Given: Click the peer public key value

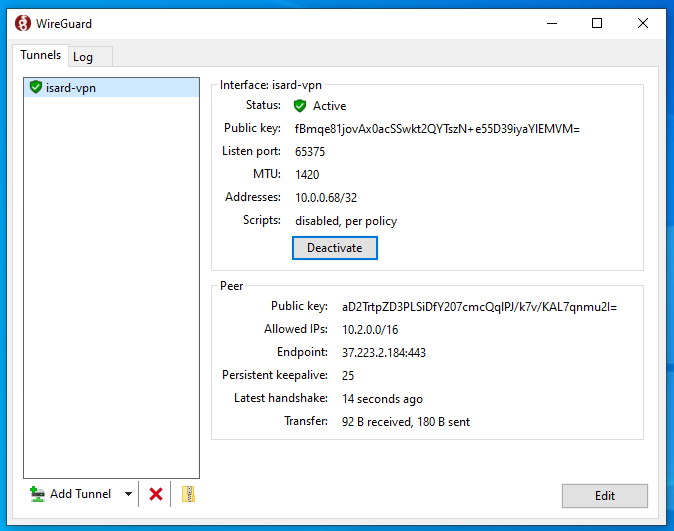Looking at the screenshot, I should pos(479,306).
